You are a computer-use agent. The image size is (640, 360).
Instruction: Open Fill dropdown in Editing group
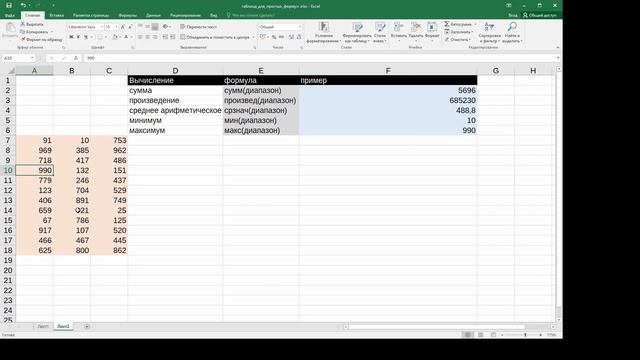[x=459, y=32]
